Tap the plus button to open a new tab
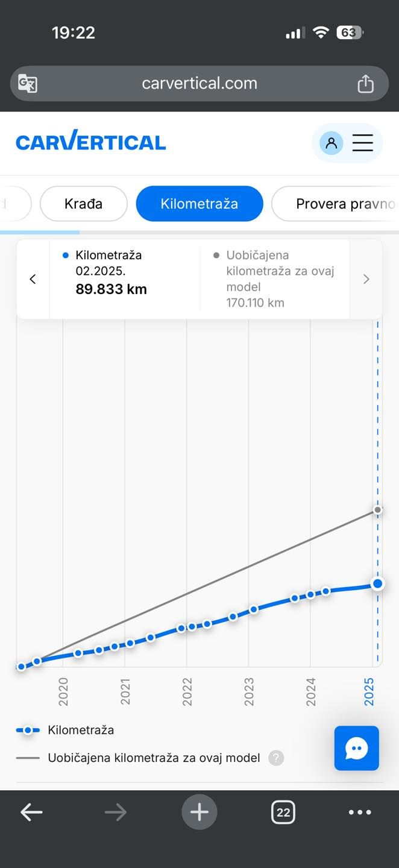The image size is (399, 868). coord(199,812)
